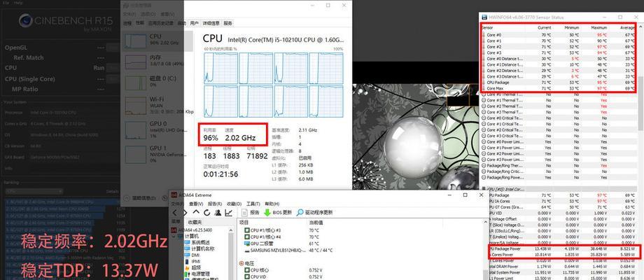644x280 pixels.
Task: Click the 项目 column header in AIDA64
Action: point(244,222)
